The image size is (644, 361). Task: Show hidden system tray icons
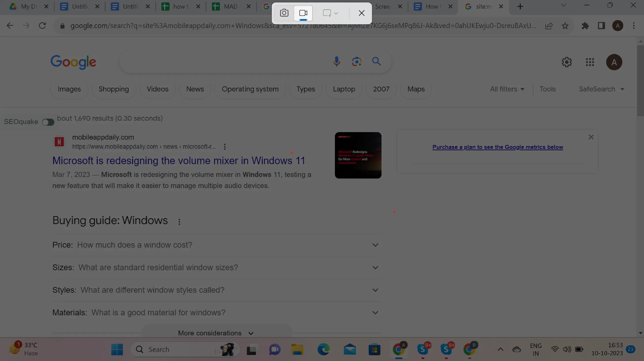click(x=500, y=349)
